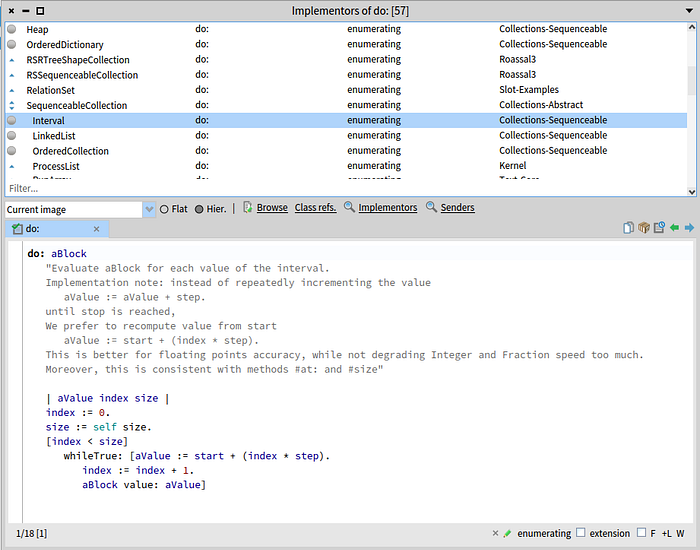Click the gray status dot beside OrderedDictionary
The height and width of the screenshot is (550, 700).
(12, 44)
